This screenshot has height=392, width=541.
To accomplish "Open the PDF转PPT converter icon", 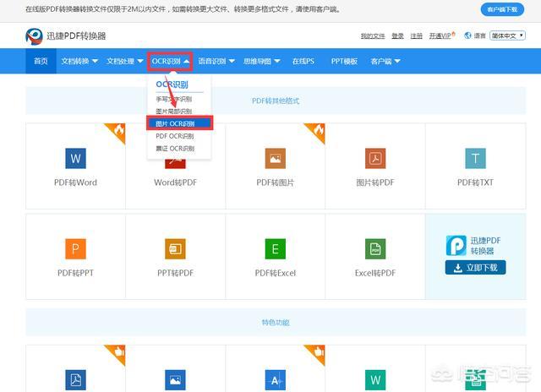I will (75, 248).
